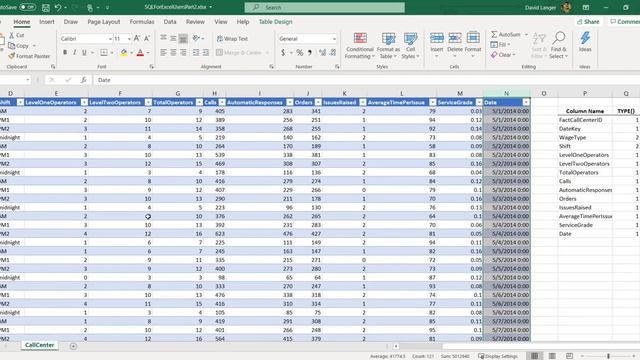Open filter dropdown for LevelOneOperators column
The width and height of the screenshot is (640, 360).
coord(84,102)
